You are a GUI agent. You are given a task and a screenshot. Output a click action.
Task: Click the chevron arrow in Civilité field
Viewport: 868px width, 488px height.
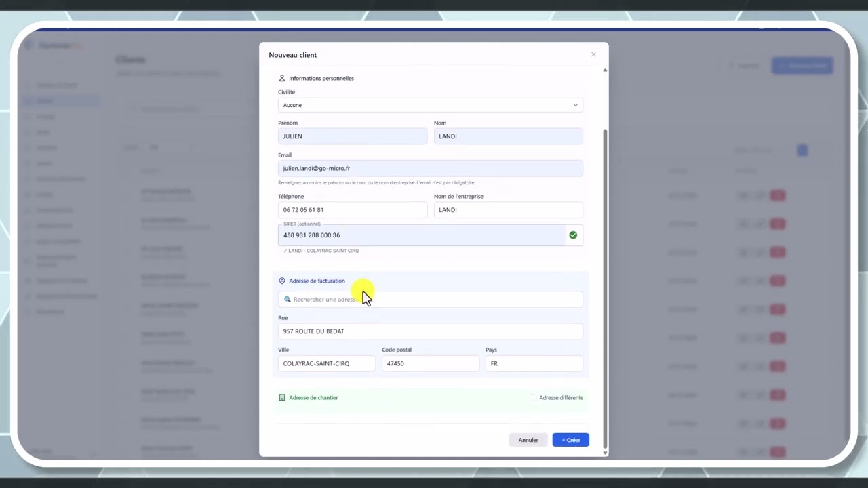[x=575, y=105]
